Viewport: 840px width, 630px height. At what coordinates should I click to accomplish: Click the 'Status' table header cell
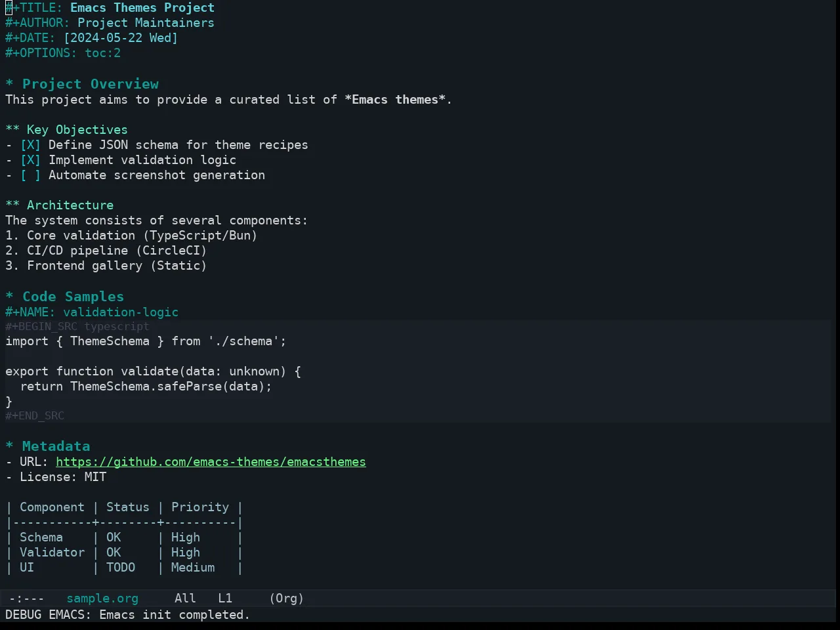click(x=128, y=507)
